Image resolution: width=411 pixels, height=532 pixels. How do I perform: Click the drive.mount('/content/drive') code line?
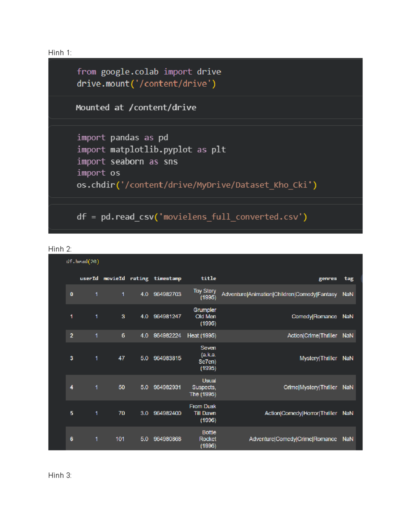(146, 84)
